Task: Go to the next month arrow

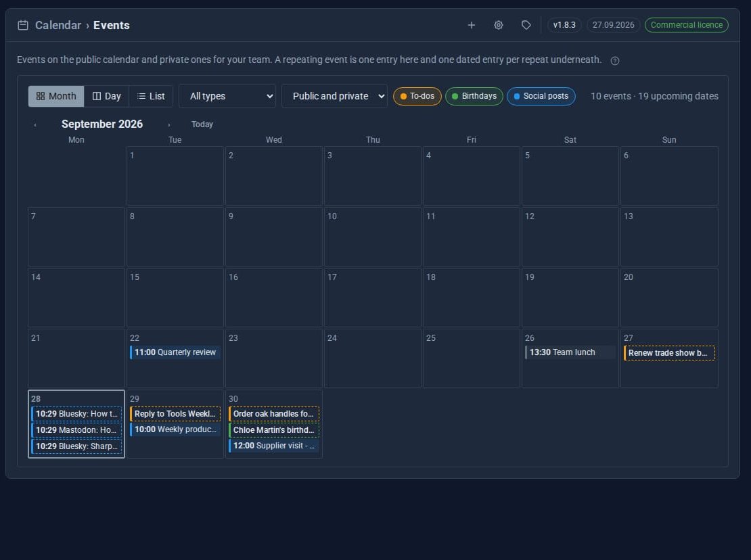Action: [x=168, y=125]
